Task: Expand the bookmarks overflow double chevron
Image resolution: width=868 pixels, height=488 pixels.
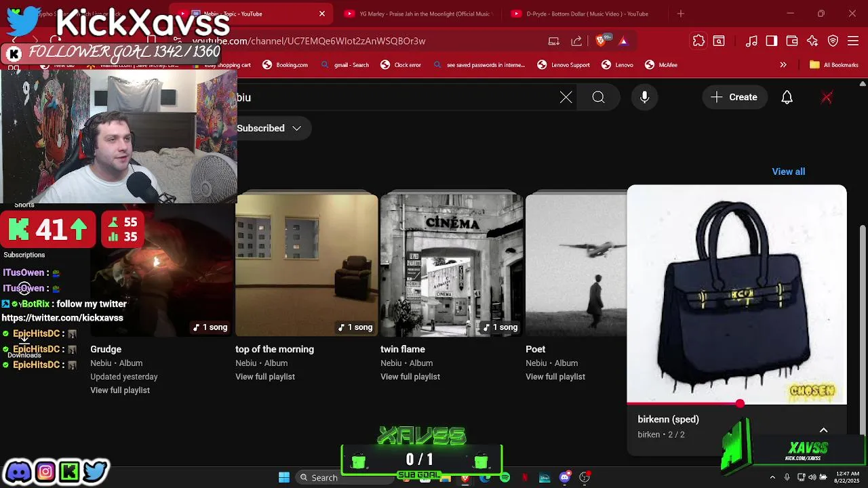Action: [783, 65]
